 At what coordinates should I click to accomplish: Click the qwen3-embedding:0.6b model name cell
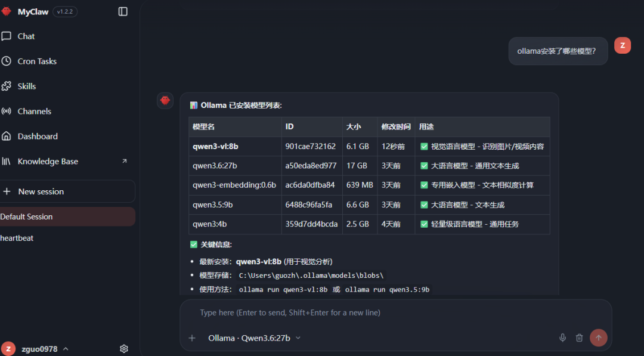[234, 185]
